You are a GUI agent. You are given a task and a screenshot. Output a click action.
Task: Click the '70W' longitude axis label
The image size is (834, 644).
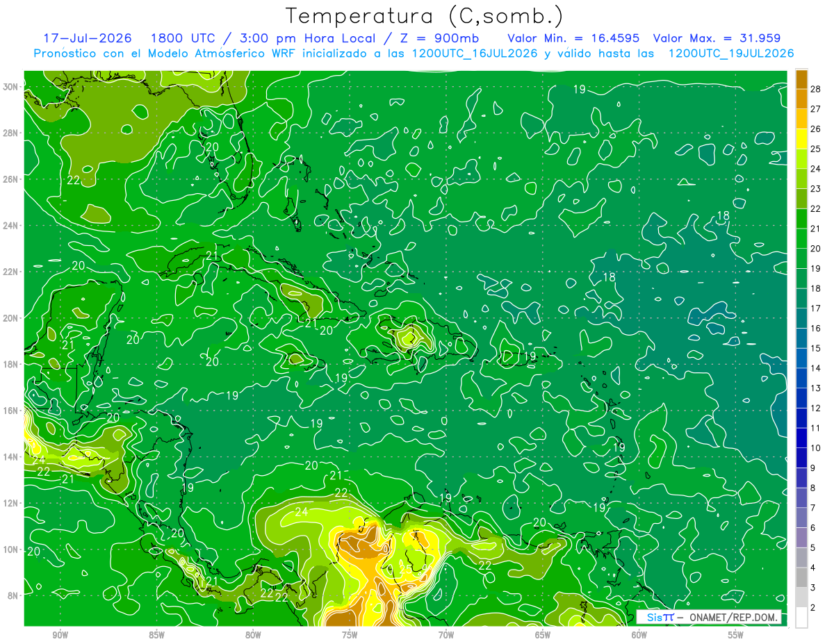(446, 635)
